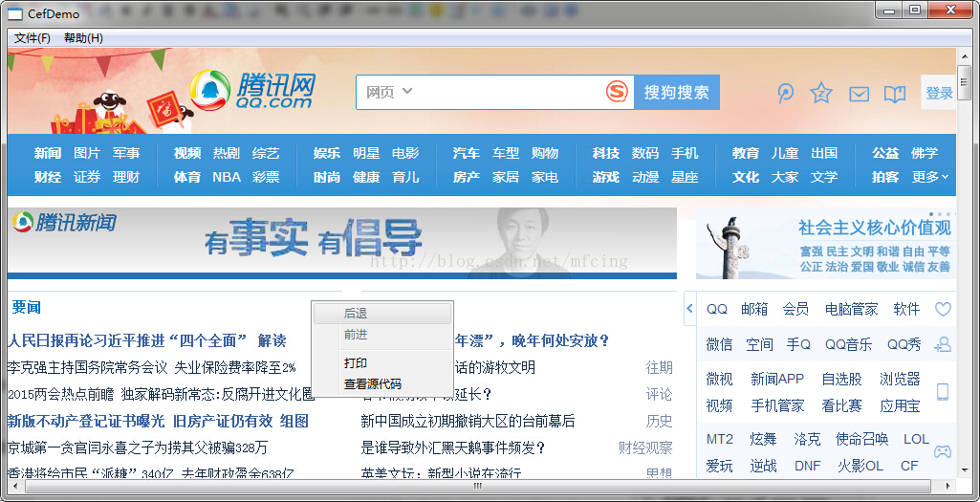980x502 pixels.
Task: Open the 手机管家 quick link
Action: click(x=777, y=405)
